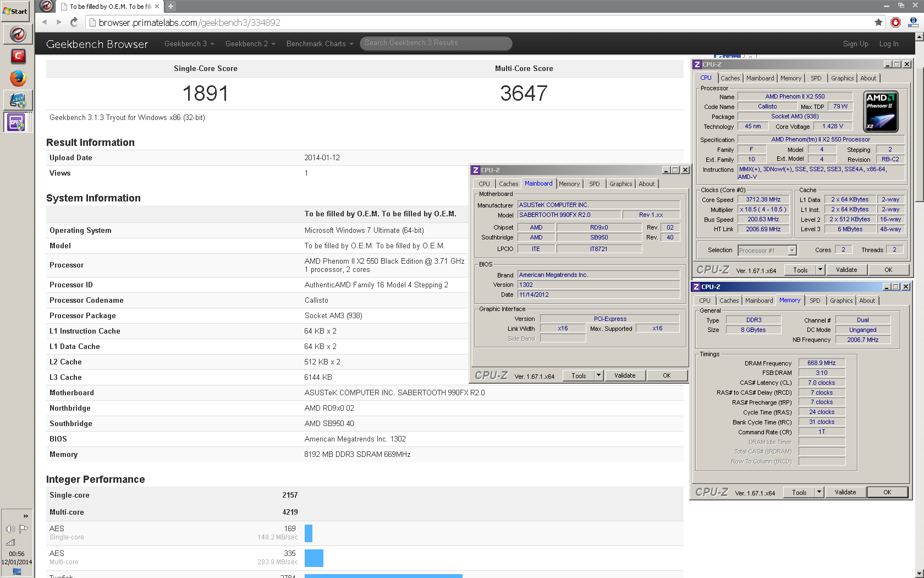This screenshot has height=578, width=924.
Task: Expand the Geekbench 3 dropdown menu
Action: (x=189, y=43)
